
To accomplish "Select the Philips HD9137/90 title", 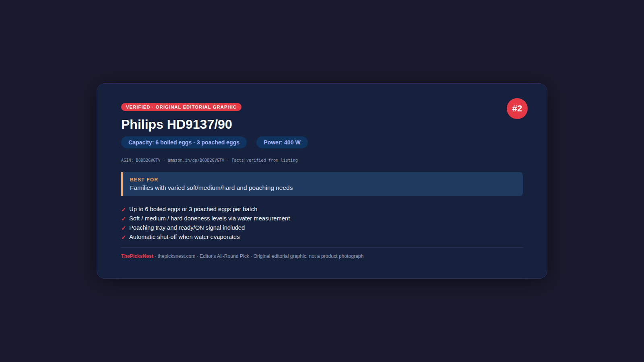I will pos(177,124).
